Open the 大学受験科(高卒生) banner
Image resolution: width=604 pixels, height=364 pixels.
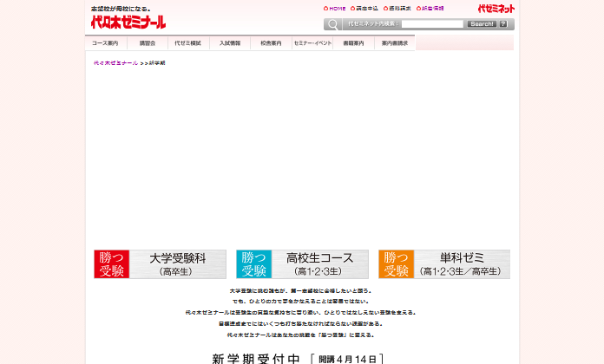pyautogui.click(x=160, y=264)
